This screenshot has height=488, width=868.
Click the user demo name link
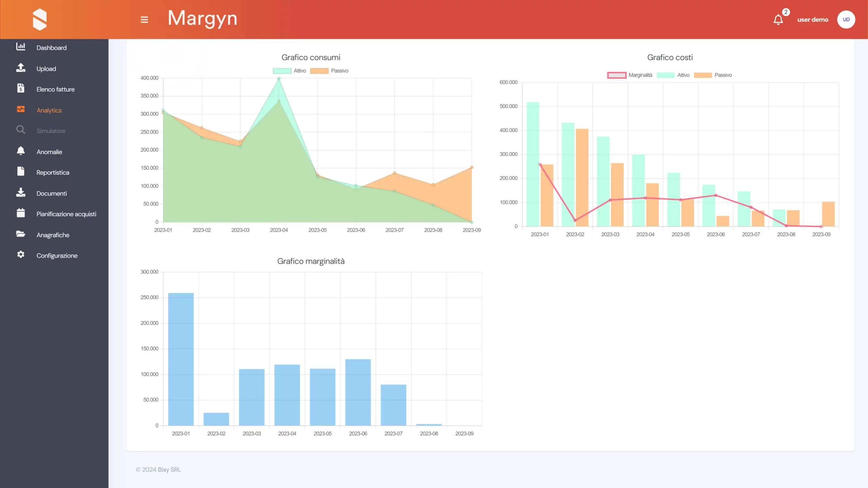tap(812, 20)
